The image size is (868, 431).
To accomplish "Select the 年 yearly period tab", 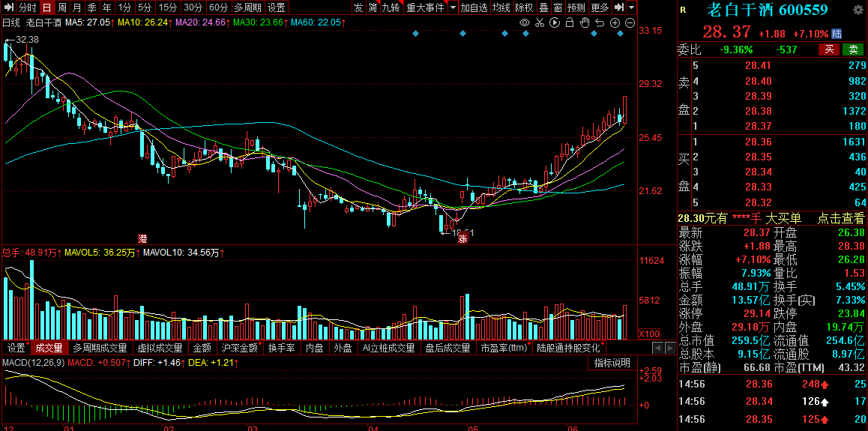I will (x=107, y=7).
